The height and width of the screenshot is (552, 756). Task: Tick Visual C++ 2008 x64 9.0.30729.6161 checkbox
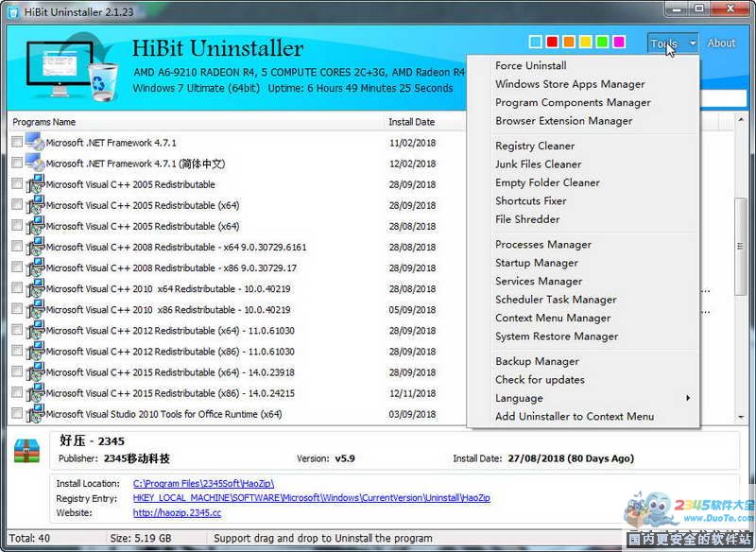[17, 247]
